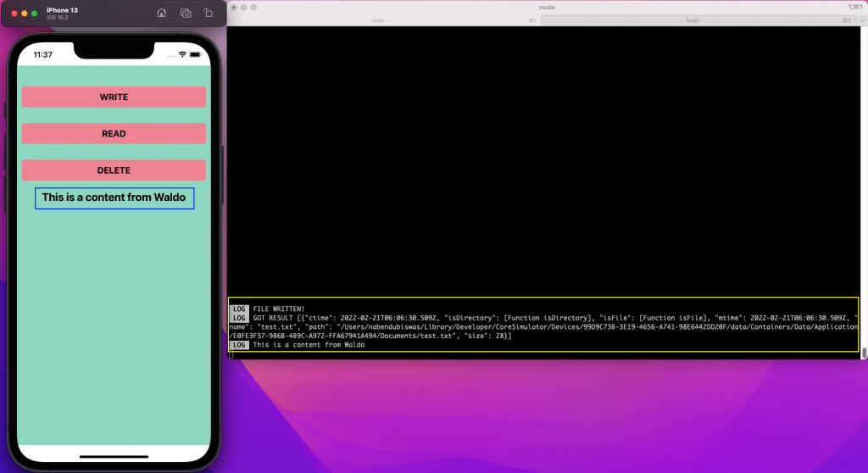Click the simulator Screenshot camera icon
Image resolution: width=868 pixels, height=473 pixels.
click(186, 13)
